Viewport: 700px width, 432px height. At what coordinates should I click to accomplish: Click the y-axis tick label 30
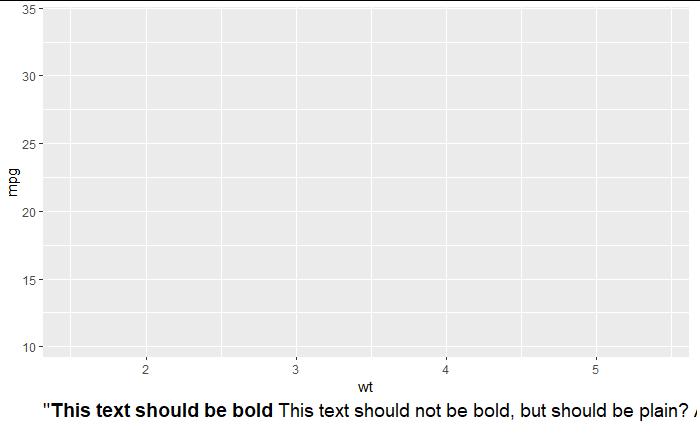point(29,77)
